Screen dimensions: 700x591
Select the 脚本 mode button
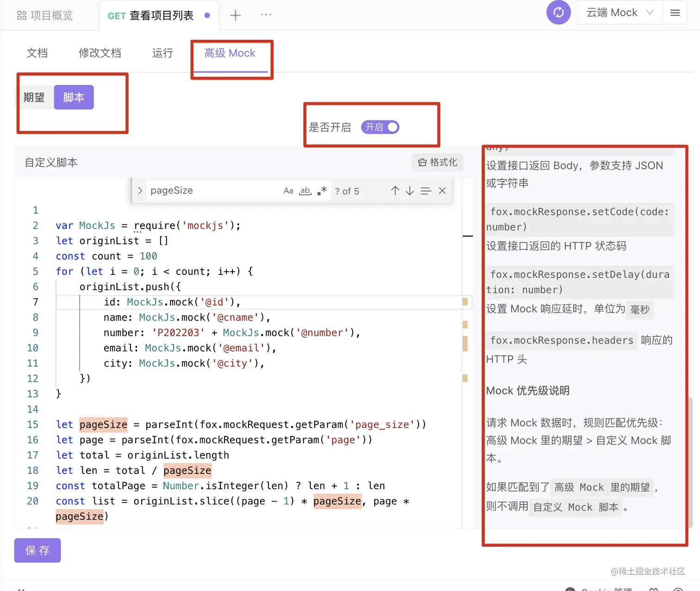pyautogui.click(x=74, y=97)
